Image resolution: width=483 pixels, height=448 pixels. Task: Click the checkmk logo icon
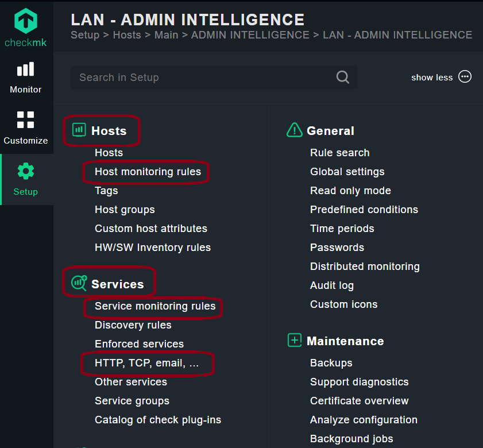point(26,21)
